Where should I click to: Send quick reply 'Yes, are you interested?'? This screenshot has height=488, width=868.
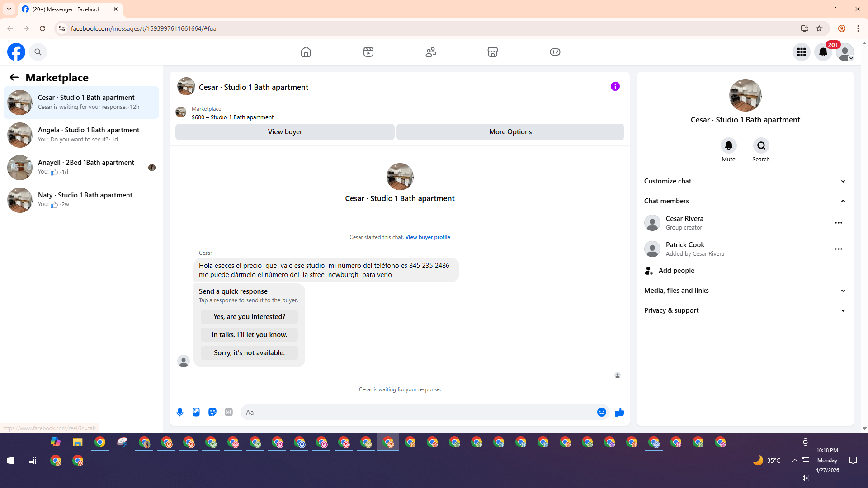point(249,317)
